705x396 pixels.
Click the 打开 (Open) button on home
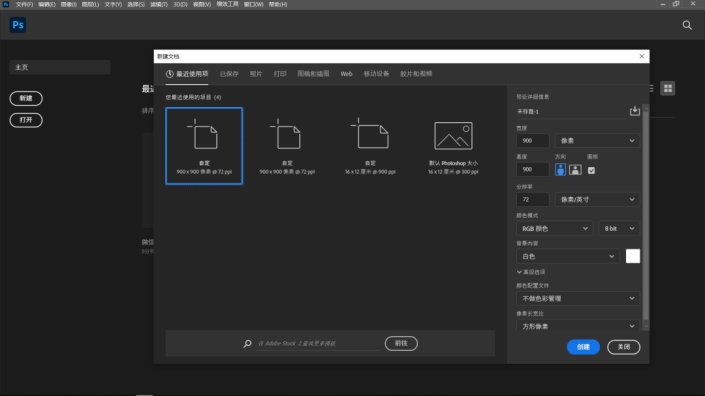(x=26, y=120)
